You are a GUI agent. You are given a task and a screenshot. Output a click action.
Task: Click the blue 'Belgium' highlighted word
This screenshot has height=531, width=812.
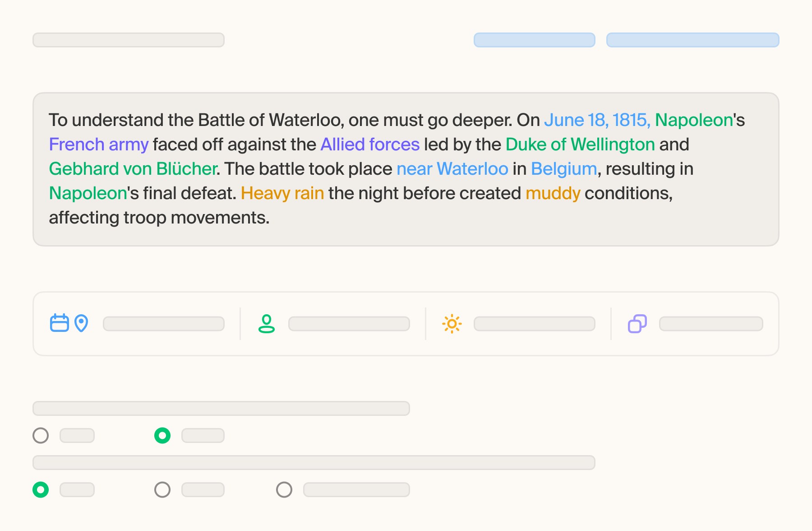coord(564,169)
